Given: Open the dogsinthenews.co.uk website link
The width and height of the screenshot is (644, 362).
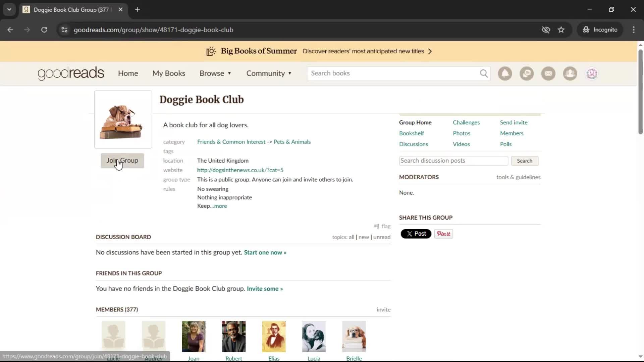Looking at the screenshot, I should [x=240, y=170].
